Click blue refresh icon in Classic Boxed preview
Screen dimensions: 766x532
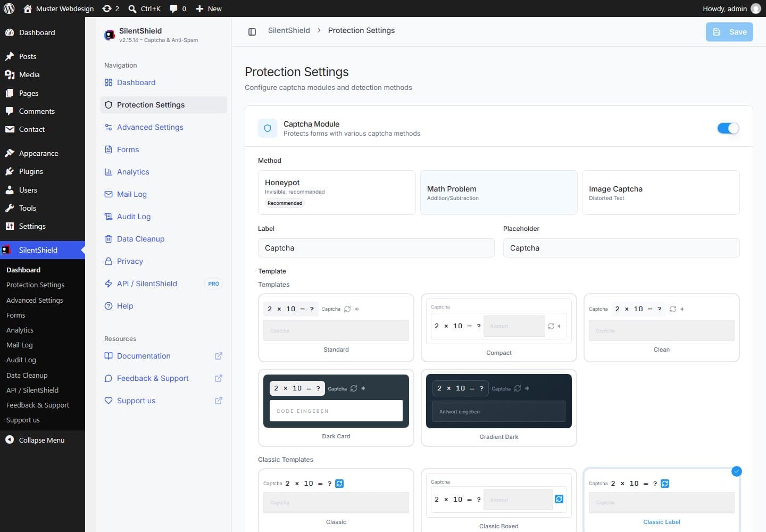(559, 499)
